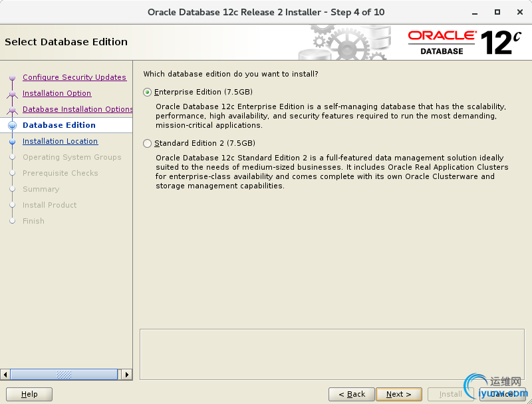Viewport: 532px width, 404px height.
Task: Click the disabled Install Product step
Action: coord(49,205)
